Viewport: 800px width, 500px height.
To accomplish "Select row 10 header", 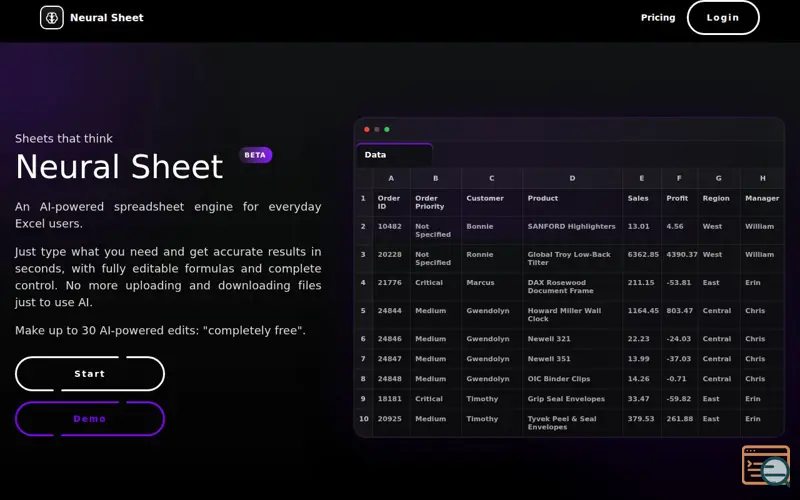I will tap(363, 423).
